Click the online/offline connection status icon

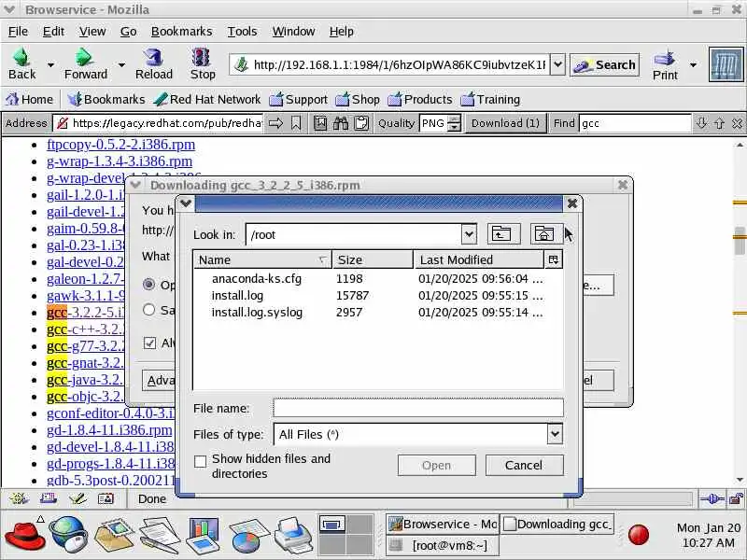(x=712, y=498)
